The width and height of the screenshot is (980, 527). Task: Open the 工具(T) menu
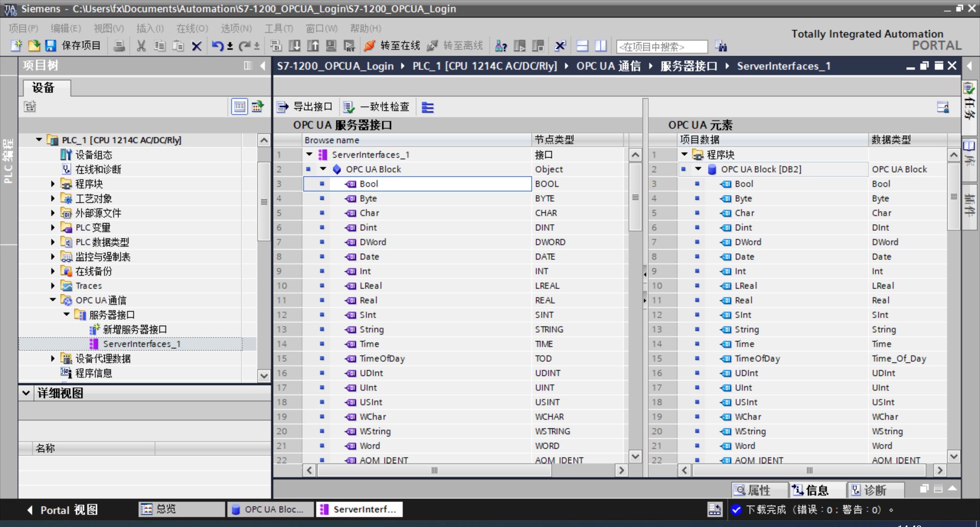point(279,29)
